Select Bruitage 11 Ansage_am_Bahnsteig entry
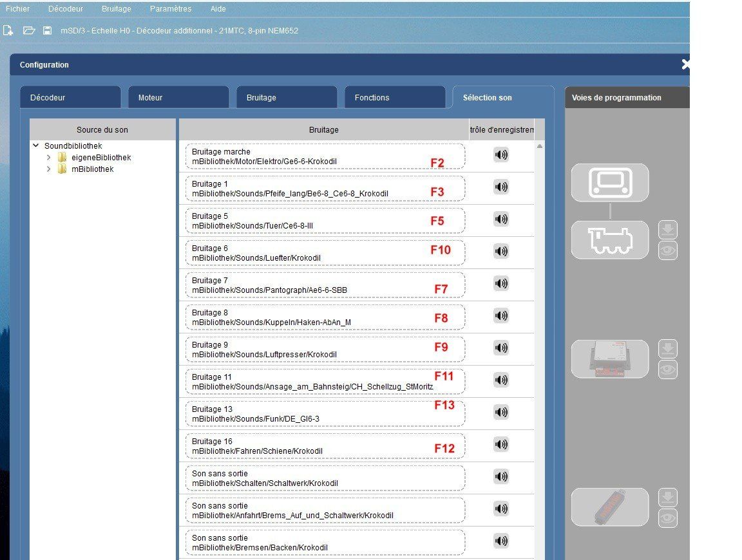The width and height of the screenshot is (742, 560). coord(325,382)
